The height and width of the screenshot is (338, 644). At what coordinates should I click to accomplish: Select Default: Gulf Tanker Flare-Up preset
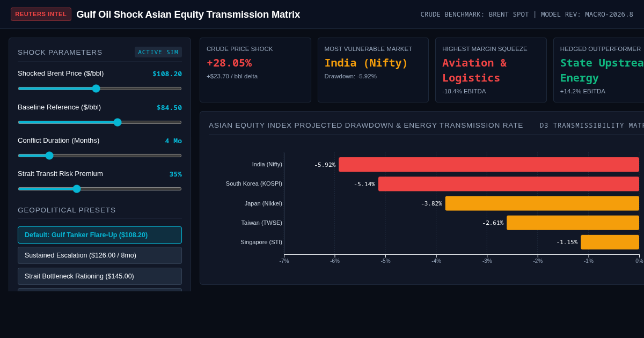point(100,235)
